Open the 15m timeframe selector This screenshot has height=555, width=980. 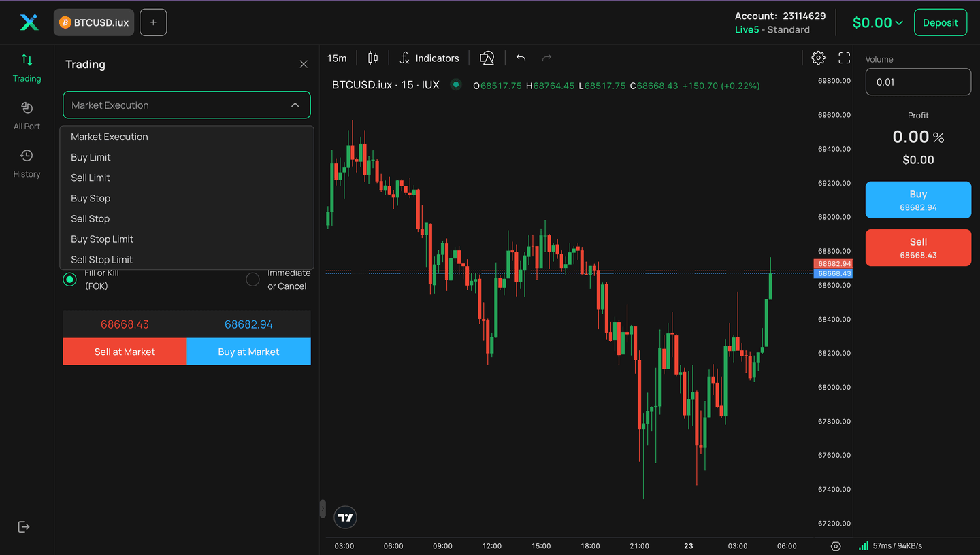337,58
